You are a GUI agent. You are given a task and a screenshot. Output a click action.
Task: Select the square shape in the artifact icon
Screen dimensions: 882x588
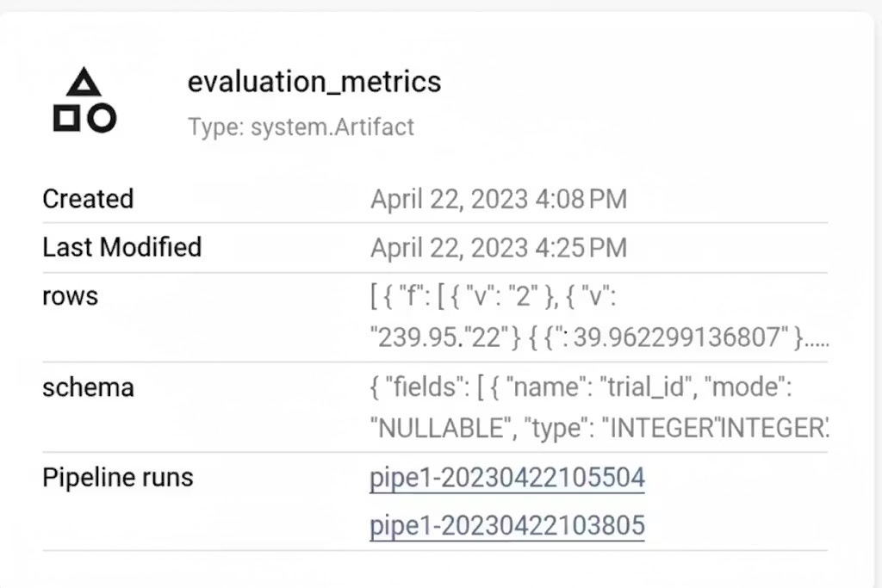point(65,117)
